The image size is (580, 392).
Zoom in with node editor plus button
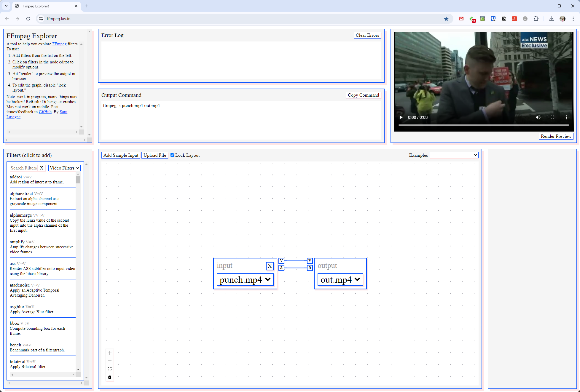tap(110, 353)
